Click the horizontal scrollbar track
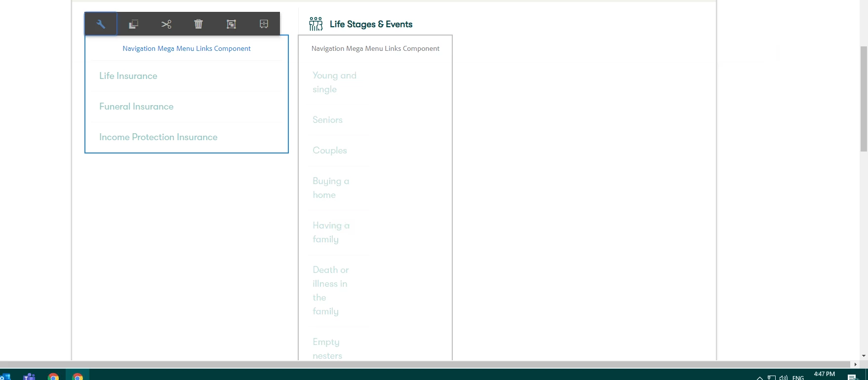The image size is (868, 380). (425, 364)
